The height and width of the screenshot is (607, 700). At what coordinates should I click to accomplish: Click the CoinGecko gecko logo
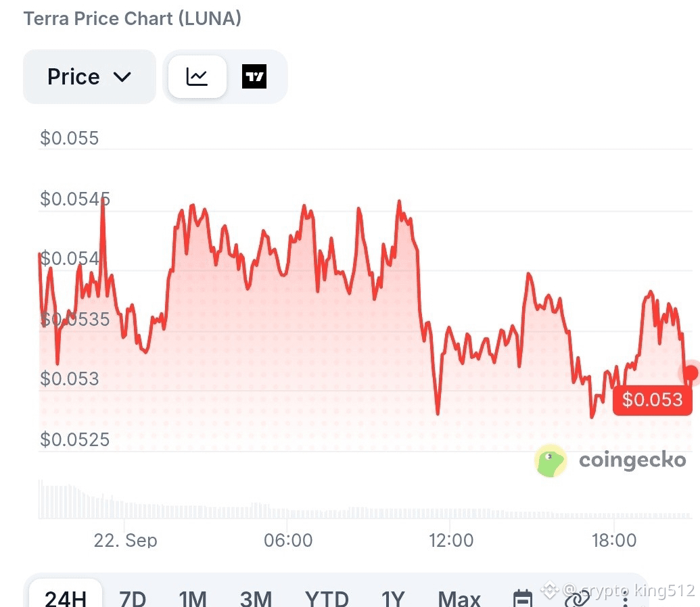point(551,461)
